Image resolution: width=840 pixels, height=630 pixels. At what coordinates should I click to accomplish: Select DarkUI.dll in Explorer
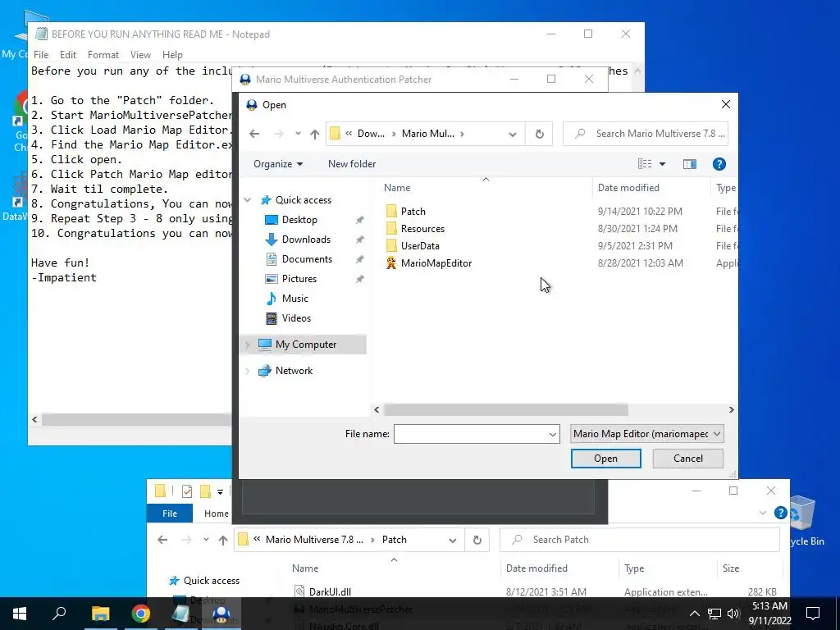click(x=330, y=592)
